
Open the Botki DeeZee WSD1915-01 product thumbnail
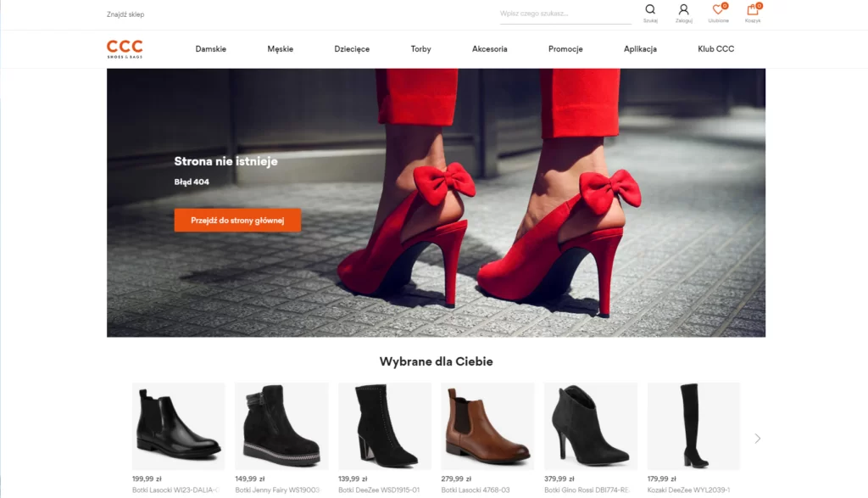pos(385,426)
